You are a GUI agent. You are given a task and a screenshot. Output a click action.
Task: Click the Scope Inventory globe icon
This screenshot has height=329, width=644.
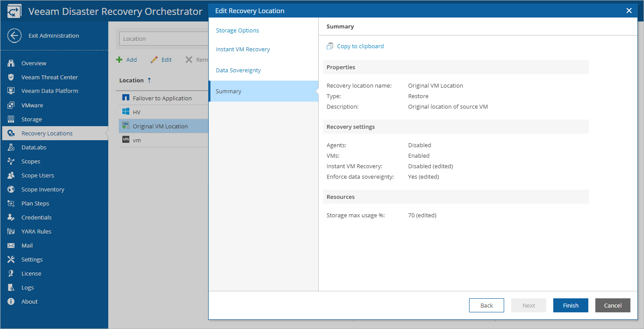11,189
